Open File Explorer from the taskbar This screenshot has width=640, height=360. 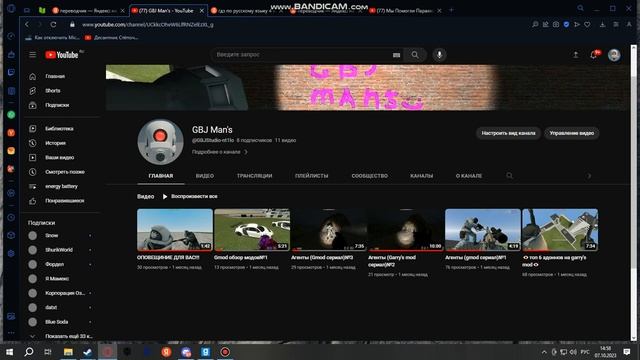(x=68, y=351)
